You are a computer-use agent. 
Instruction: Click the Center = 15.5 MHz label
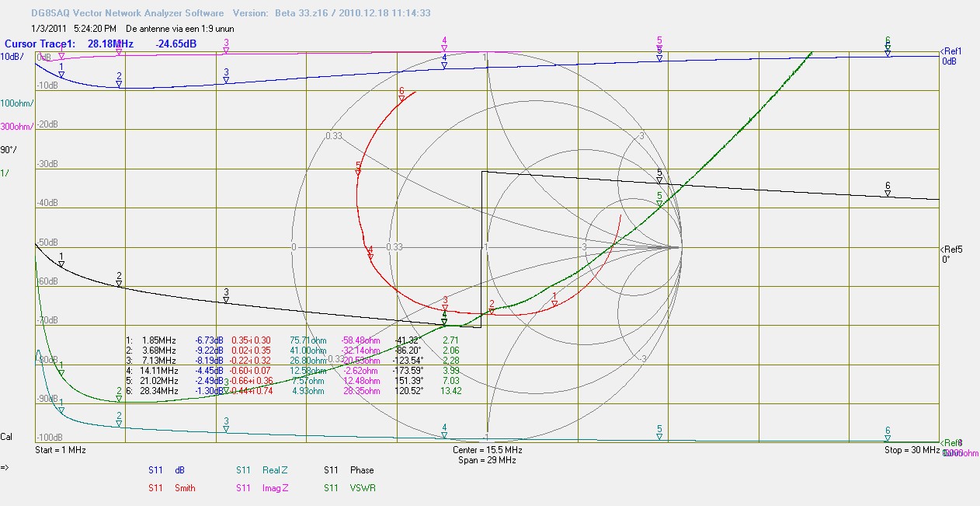488,450
